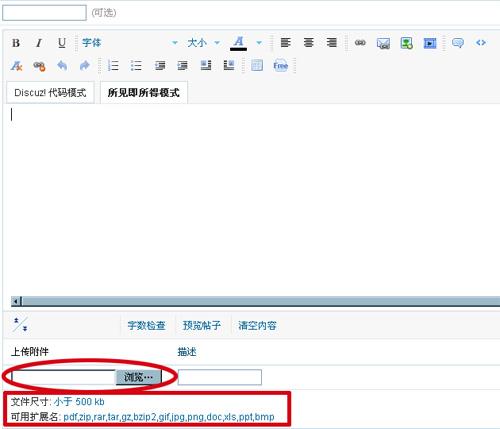Click the 浏览 browse button for attachment

click(x=138, y=377)
